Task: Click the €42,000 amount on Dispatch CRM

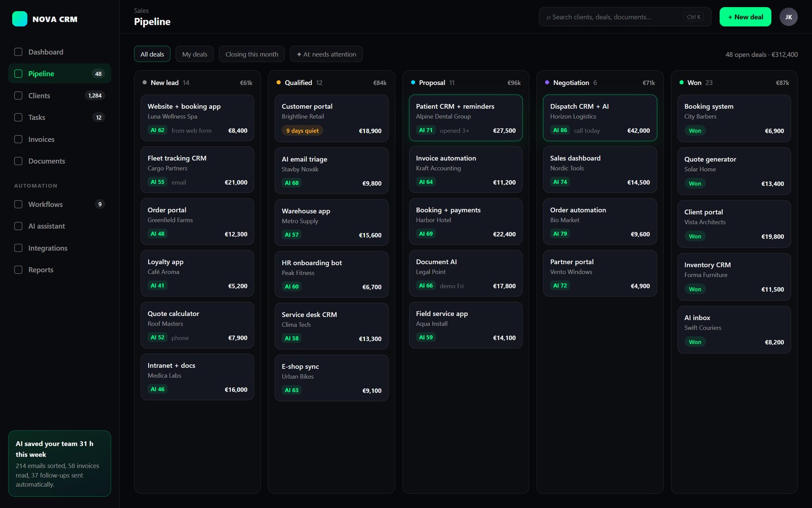Action: (x=638, y=131)
